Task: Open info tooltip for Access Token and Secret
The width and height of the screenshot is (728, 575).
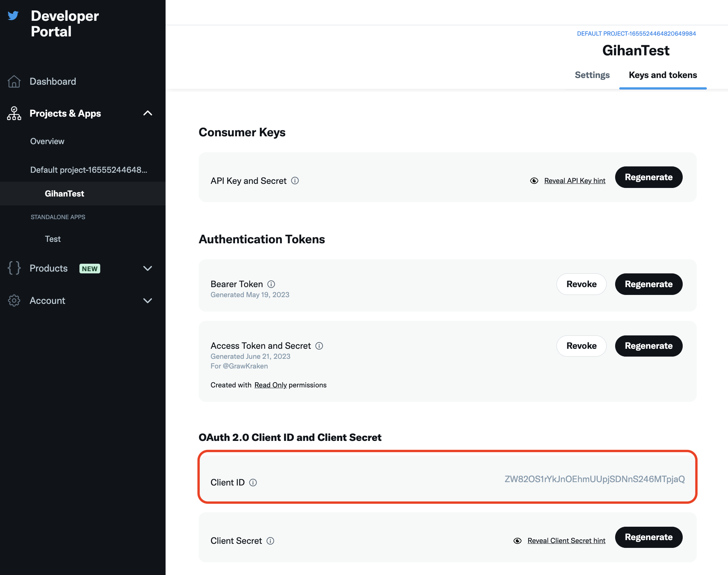Action: (319, 346)
